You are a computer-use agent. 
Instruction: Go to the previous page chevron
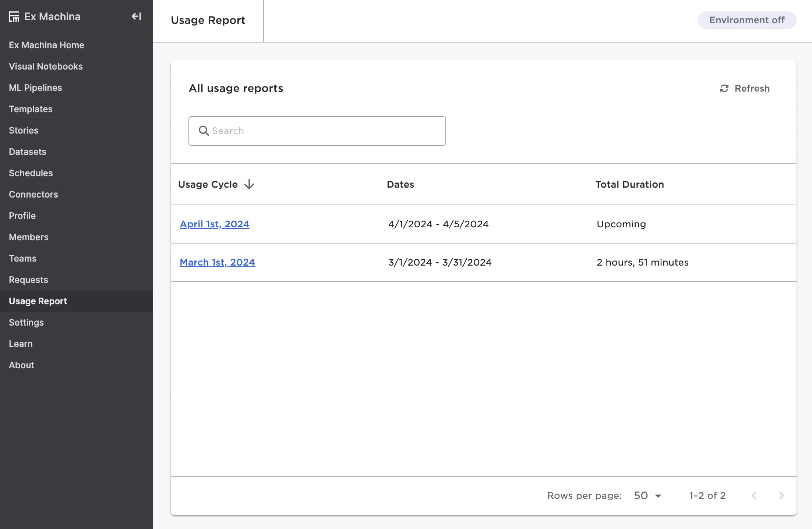(754, 496)
